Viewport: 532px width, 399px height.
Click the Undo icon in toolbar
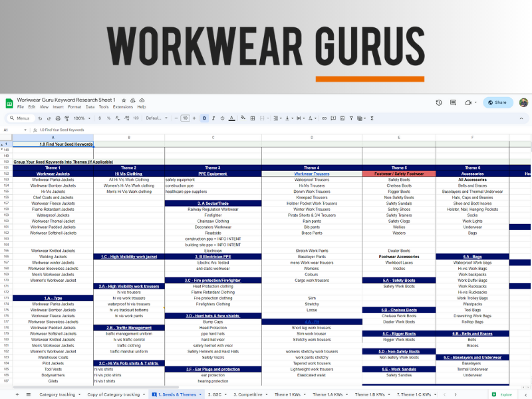point(41,118)
